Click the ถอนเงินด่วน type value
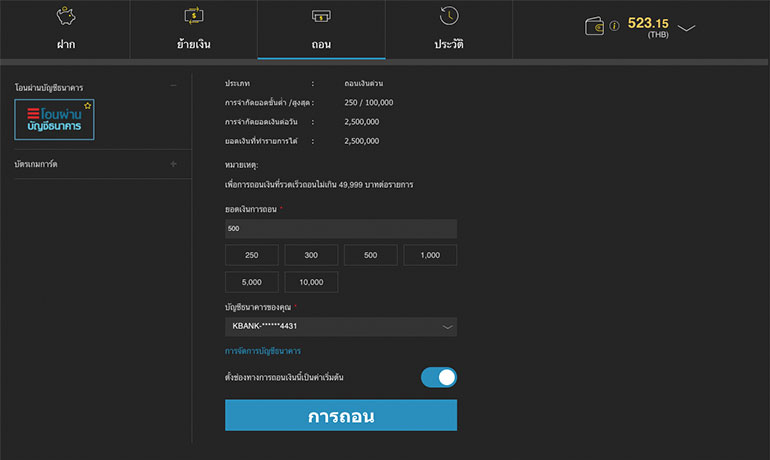The image size is (770, 460). click(363, 83)
